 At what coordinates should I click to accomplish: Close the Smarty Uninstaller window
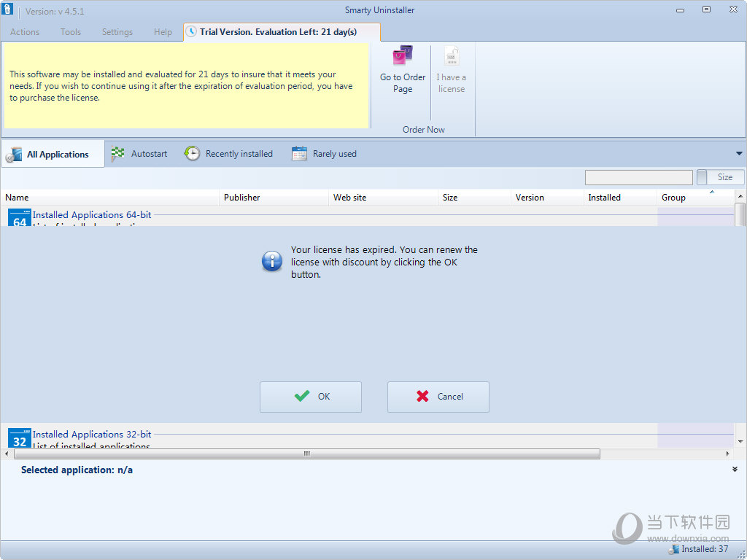(x=734, y=9)
